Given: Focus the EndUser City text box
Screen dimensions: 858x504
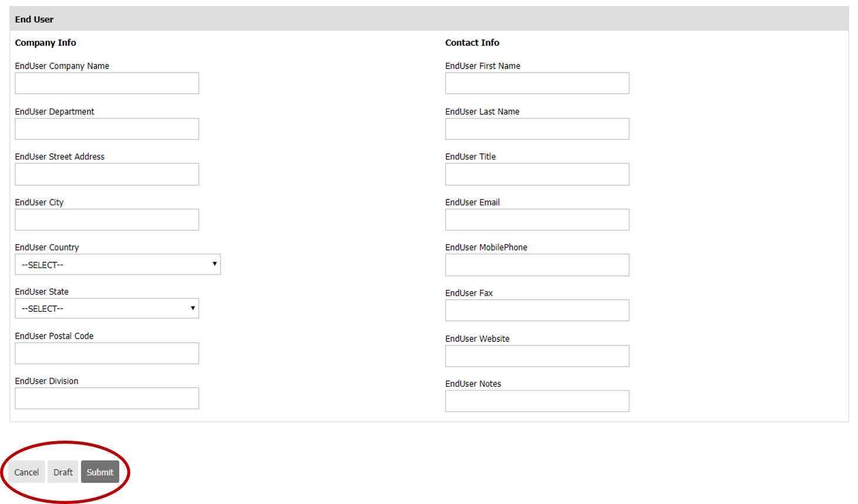Looking at the screenshot, I should pos(107,219).
